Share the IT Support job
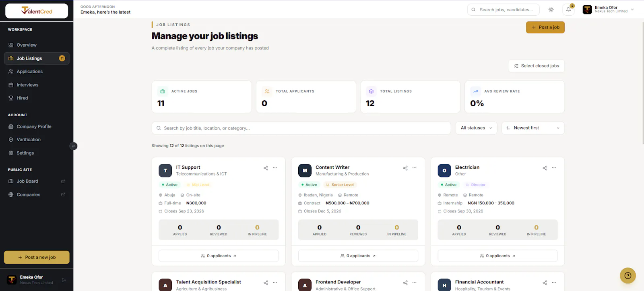This screenshot has width=644, height=291. [266, 168]
